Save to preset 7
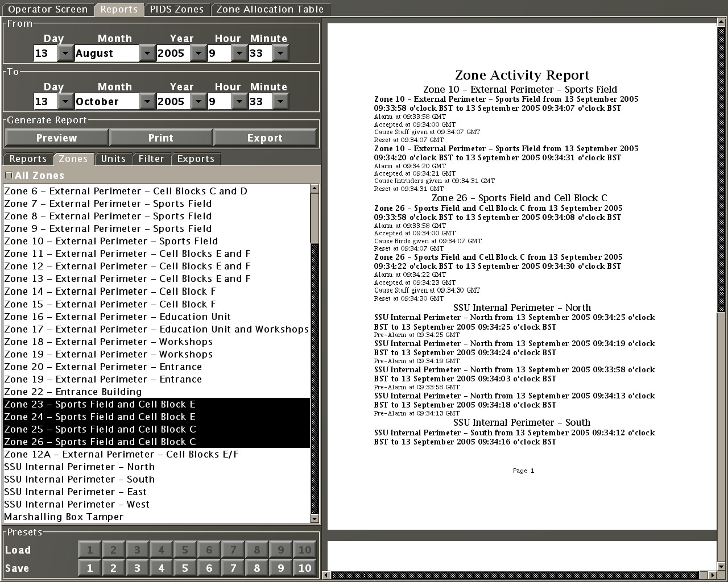728x582 pixels. click(x=233, y=568)
